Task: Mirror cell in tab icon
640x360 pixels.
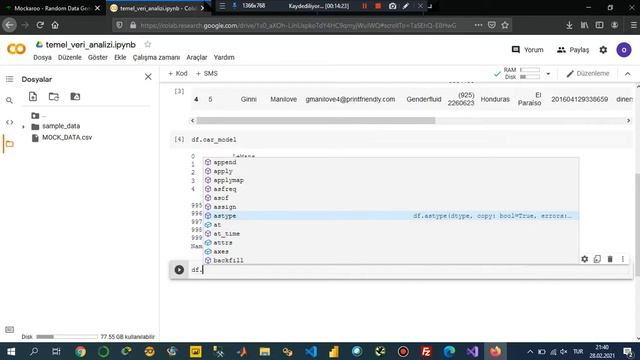Action: pyautogui.click(x=597, y=259)
